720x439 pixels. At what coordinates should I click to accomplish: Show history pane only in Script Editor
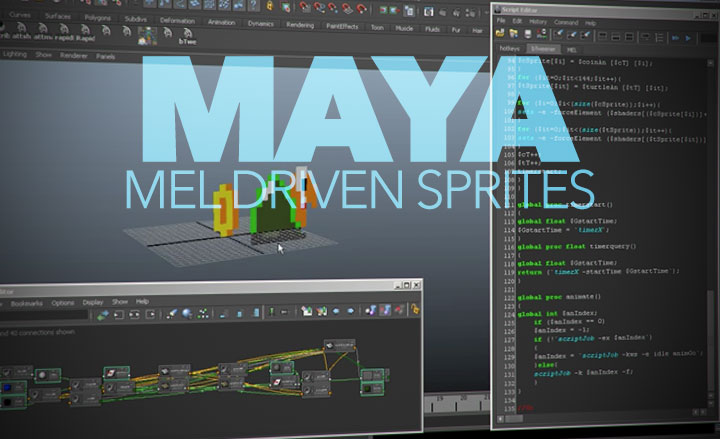pyautogui.click(x=602, y=36)
